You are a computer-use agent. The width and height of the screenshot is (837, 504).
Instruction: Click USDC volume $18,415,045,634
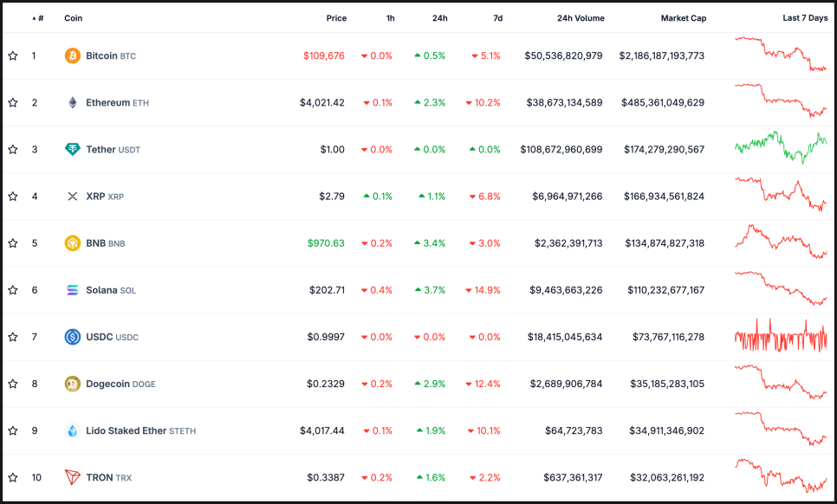pos(565,337)
